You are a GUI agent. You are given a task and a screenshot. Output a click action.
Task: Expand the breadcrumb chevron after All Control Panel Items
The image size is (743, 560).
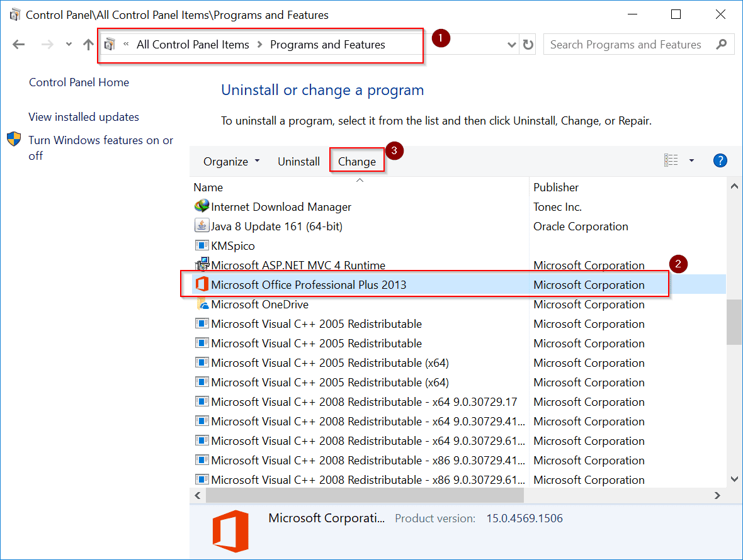(x=259, y=45)
